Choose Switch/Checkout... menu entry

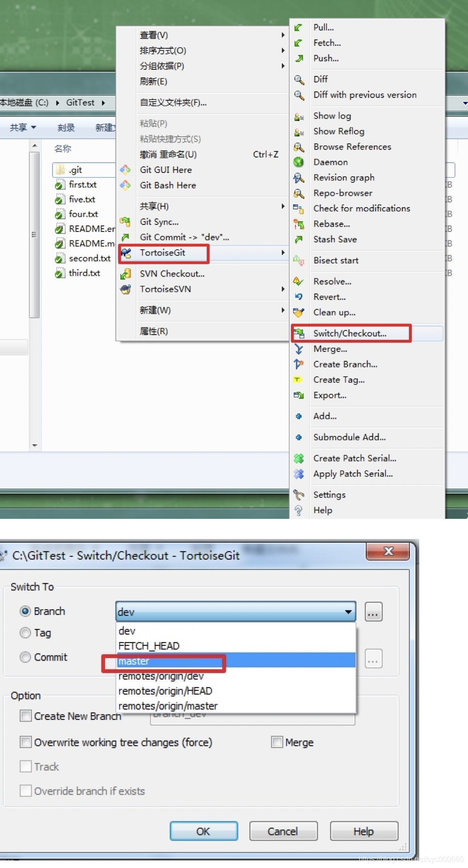pos(367,333)
